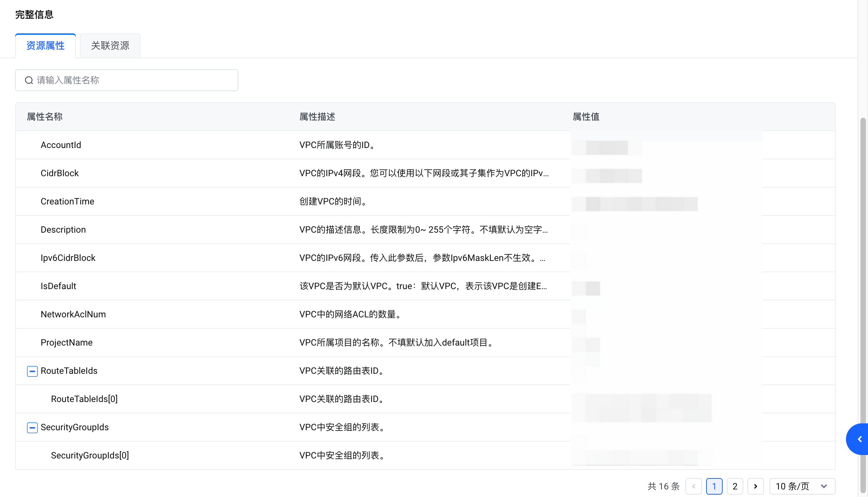
Task: Click the 属性名称 column header
Action: click(x=45, y=117)
